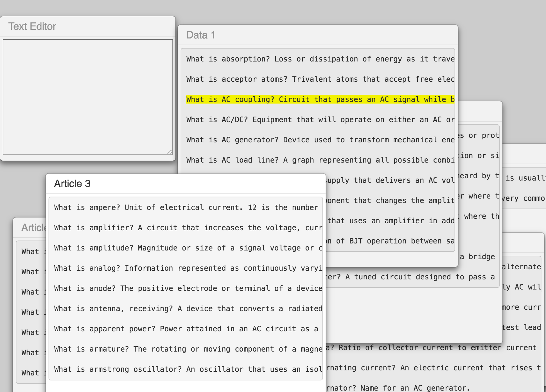Image resolution: width=546 pixels, height=392 pixels.
Task: Click the 'What is AC generator?' line
Action: [320, 140]
